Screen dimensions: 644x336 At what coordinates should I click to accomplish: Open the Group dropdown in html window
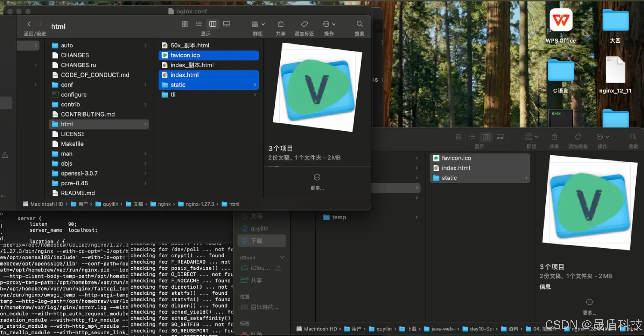258,24
